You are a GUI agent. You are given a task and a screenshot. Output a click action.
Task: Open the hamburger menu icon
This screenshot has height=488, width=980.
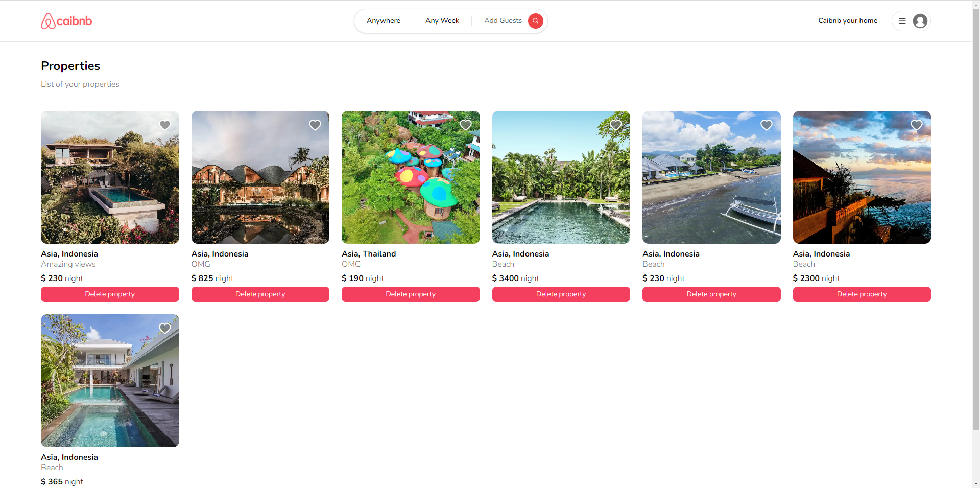coord(902,21)
